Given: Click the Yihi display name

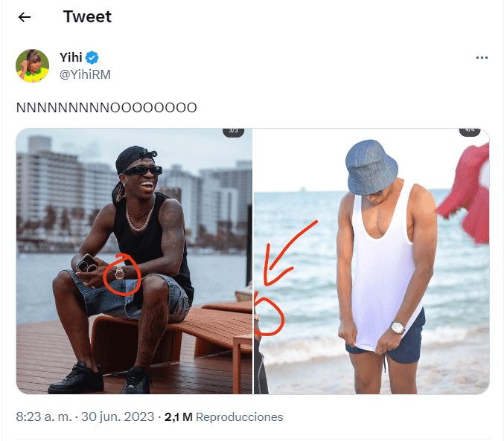Looking at the screenshot, I should tap(71, 58).
